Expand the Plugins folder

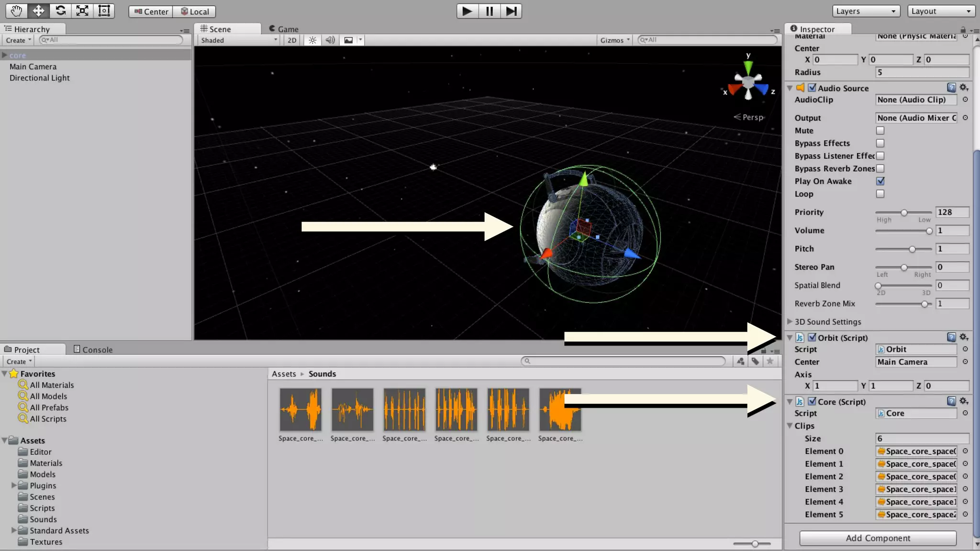click(x=14, y=485)
